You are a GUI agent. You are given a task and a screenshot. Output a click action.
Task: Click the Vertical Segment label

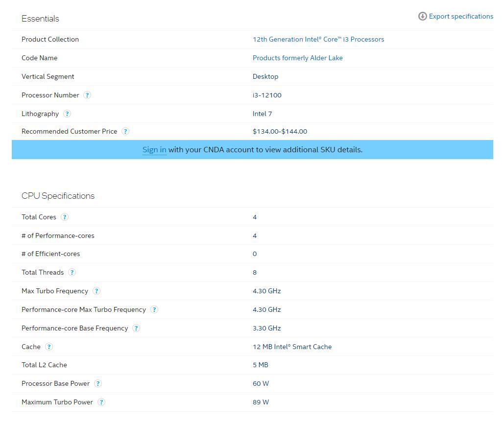[x=48, y=76]
